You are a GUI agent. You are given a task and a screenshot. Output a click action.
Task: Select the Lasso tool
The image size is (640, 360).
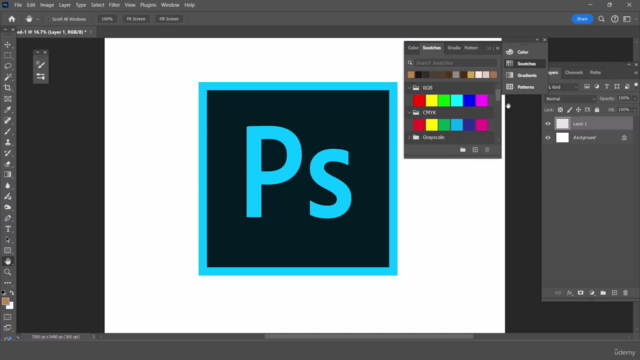click(8, 66)
